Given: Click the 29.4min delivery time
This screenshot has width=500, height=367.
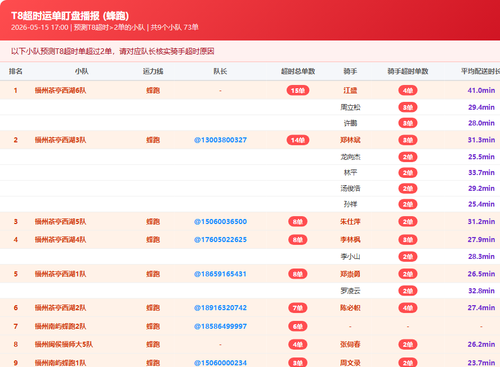Looking at the screenshot, I should pos(481,107).
